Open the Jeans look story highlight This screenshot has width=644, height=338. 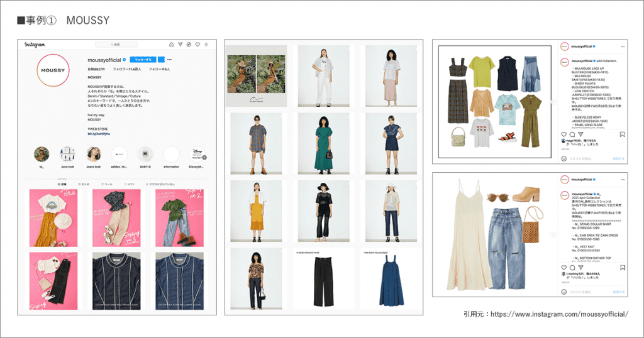tap(93, 154)
